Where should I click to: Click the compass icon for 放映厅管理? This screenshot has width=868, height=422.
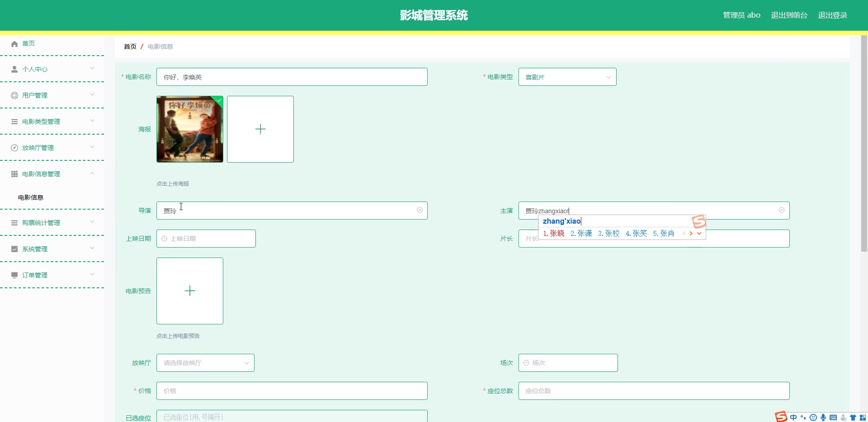[x=14, y=148]
